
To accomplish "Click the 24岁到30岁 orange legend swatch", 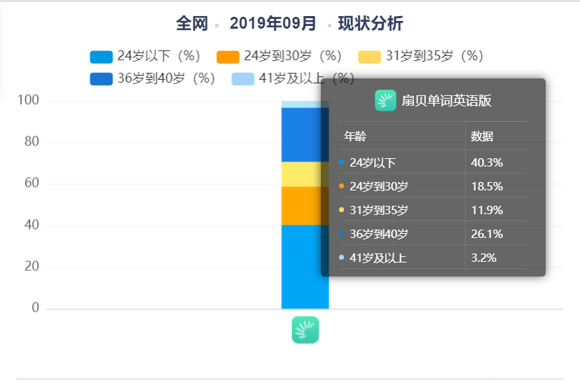I will 228,57.
